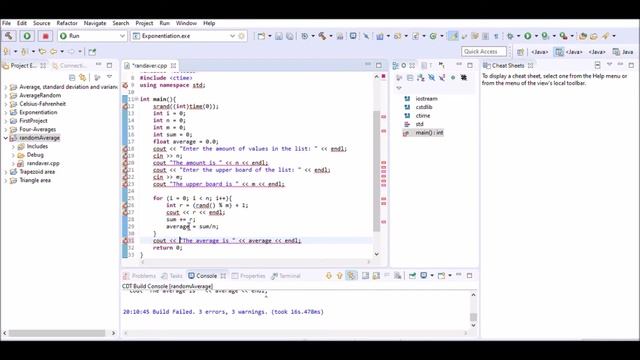Switch to the Java perspective on far right
The height and width of the screenshot is (360, 640).
coord(623,52)
